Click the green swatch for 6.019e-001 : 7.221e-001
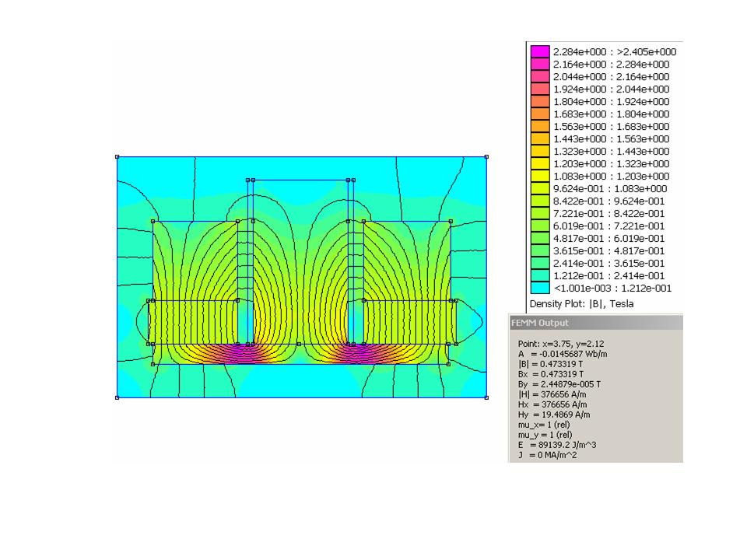This screenshot has width=747, height=560. point(540,226)
